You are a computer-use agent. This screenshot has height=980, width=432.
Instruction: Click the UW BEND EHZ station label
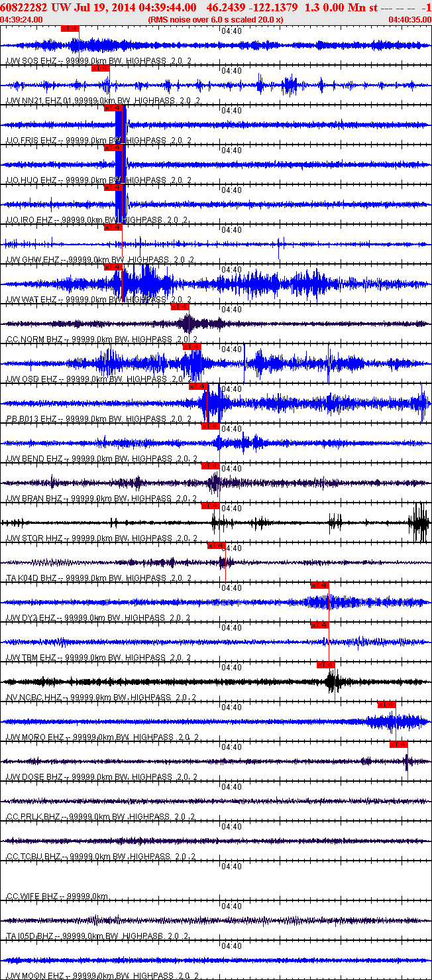[34, 459]
